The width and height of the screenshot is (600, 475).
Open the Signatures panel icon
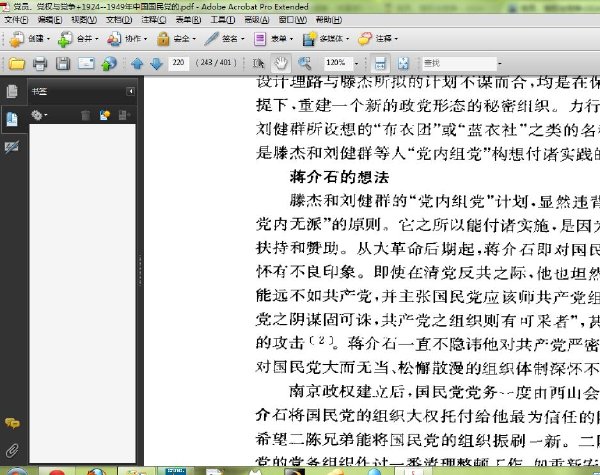[12, 147]
